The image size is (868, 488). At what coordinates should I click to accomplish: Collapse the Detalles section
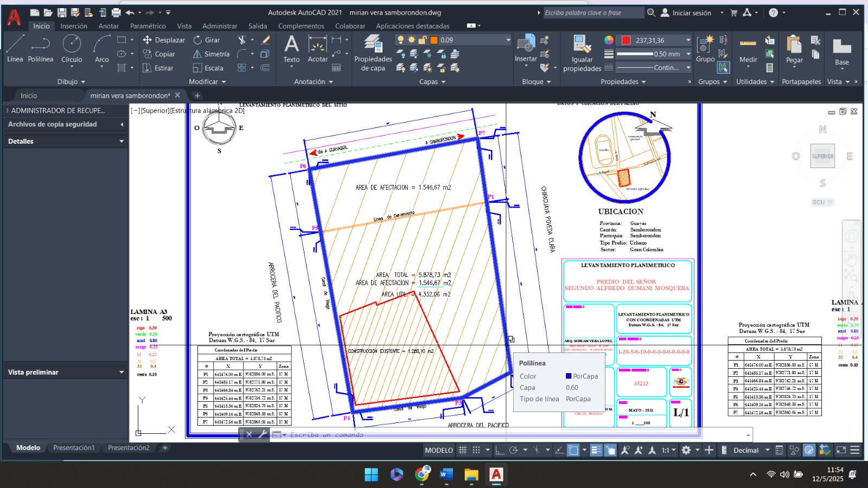click(x=122, y=141)
